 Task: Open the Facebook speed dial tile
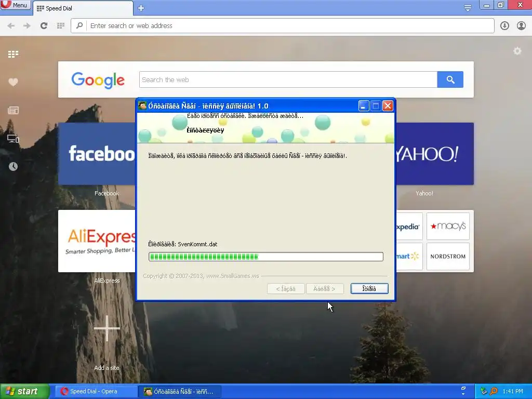pos(97,154)
